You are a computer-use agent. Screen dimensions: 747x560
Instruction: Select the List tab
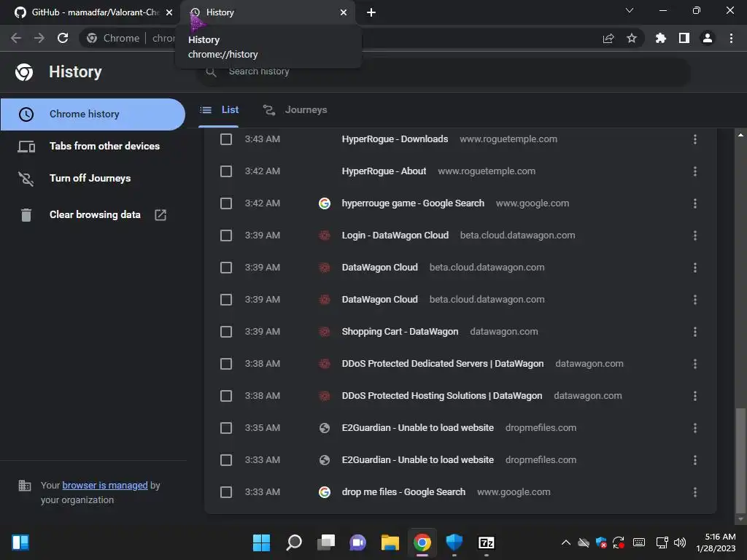pyautogui.click(x=219, y=110)
